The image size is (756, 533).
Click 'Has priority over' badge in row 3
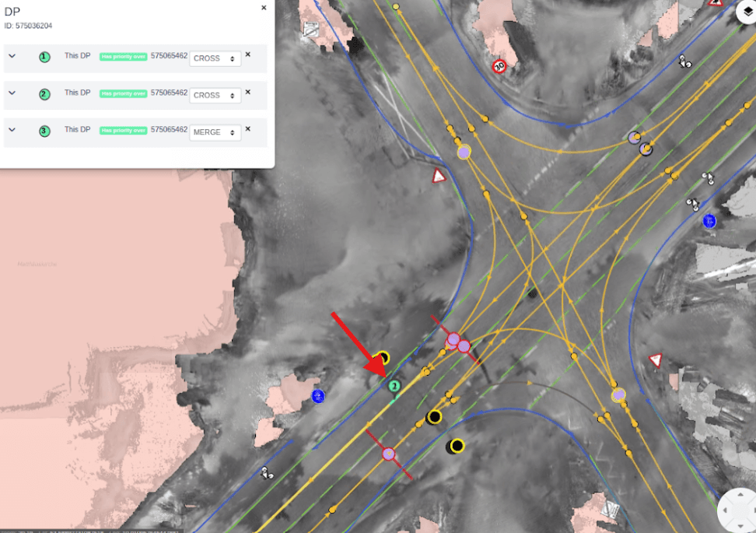[123, 130]
